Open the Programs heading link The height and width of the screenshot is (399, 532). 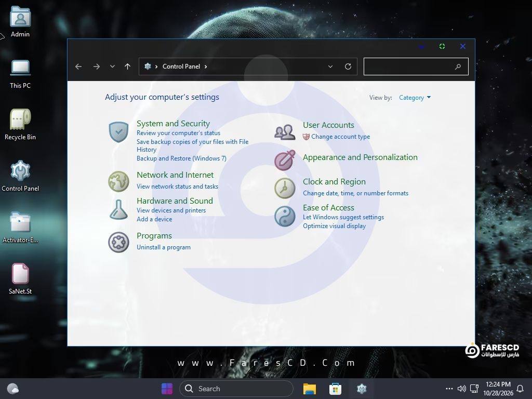coord(154,236)
